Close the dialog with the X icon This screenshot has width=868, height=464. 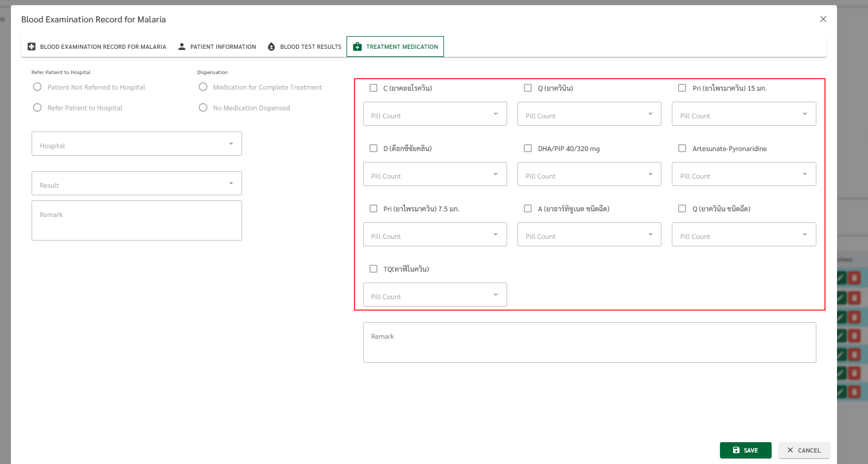coord(823,19)
